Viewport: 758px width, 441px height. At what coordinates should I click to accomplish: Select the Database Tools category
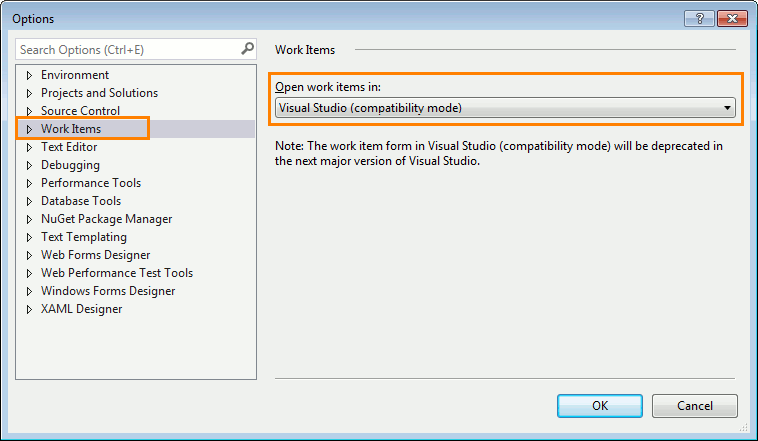[81, 201]
